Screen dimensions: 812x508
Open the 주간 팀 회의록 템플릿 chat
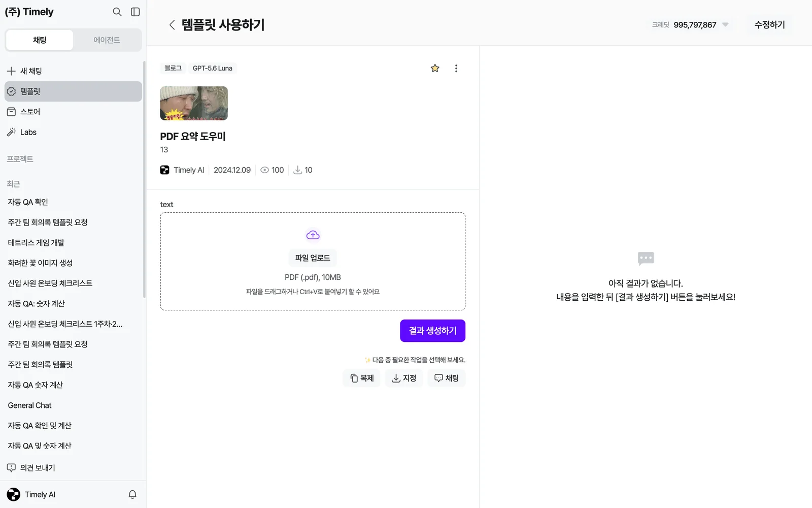pyautogui.click(x=73, y=365)
